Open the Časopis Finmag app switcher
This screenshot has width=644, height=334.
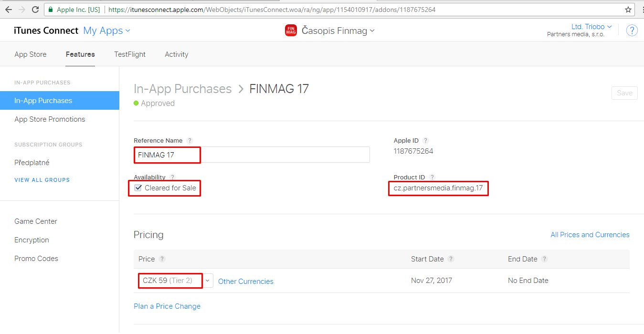coord(338,31)
